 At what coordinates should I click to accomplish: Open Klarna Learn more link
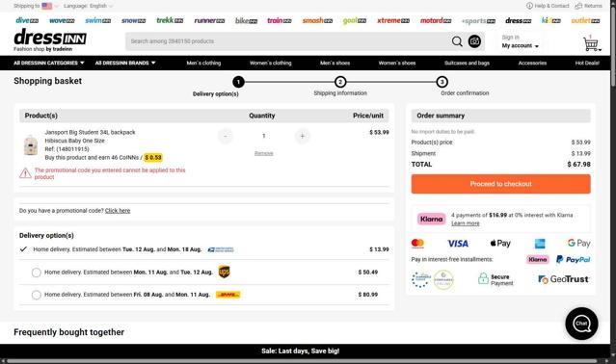466,223
